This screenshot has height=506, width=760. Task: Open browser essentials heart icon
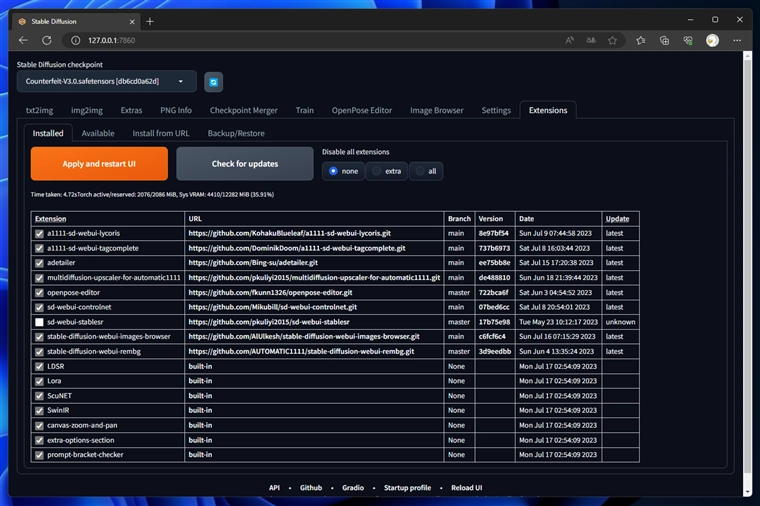(688, 40)
